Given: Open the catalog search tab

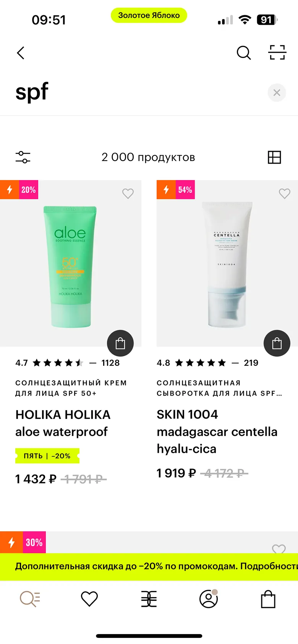Looking at the screenshot, I should click(x=30, y=599).
